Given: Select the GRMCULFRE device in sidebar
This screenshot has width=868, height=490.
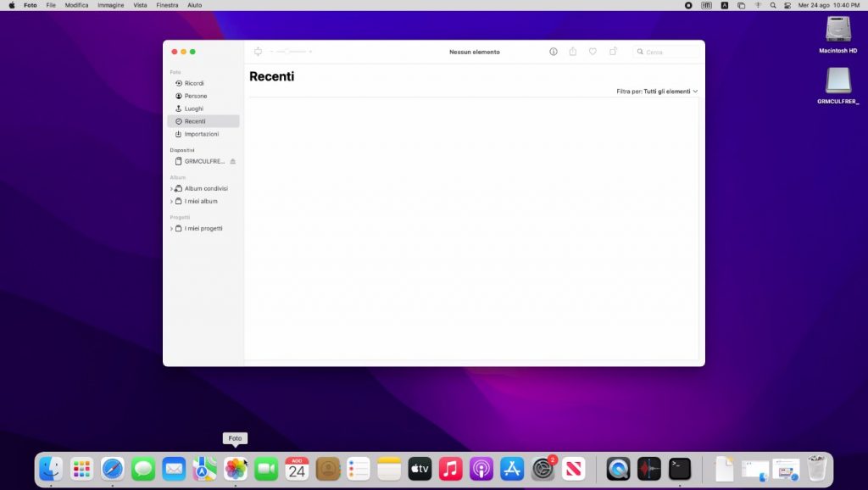Looking at the screenshot, I should 203,161.
